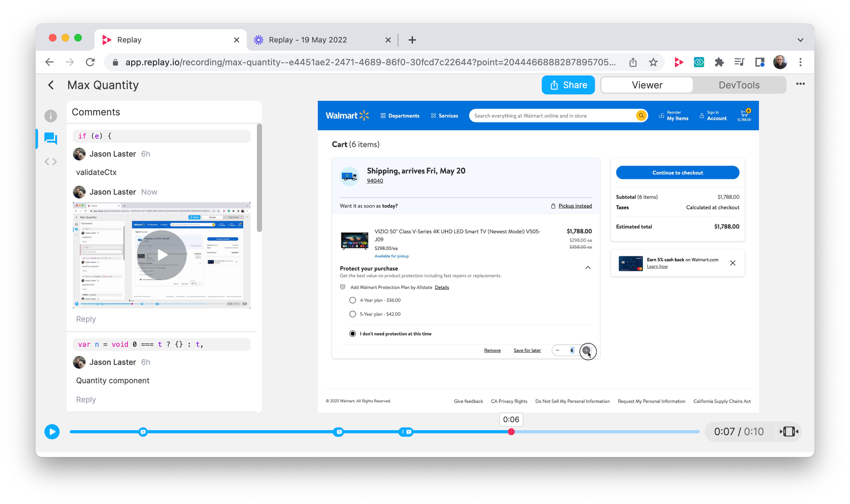Click the second comment marker on timeline
850x504 pixels.
point(339,432)
